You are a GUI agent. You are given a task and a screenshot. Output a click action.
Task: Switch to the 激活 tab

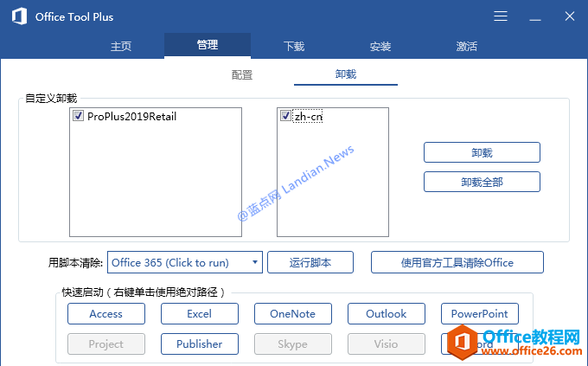coord(467,46)
